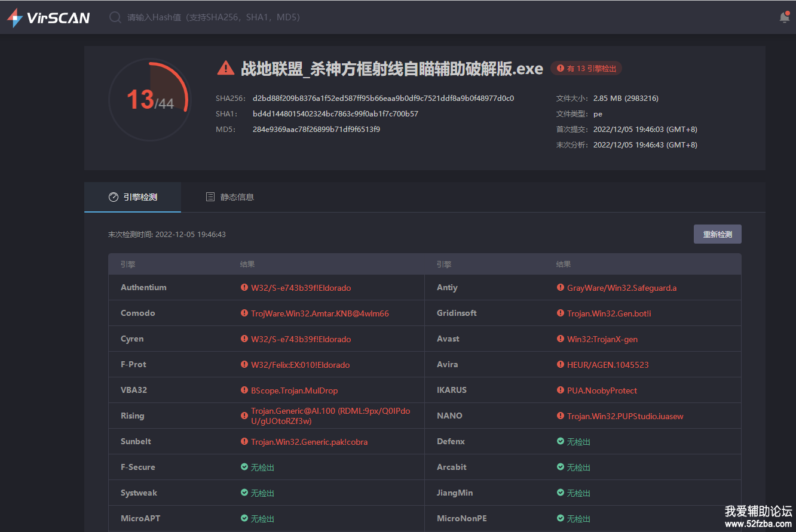The width and height of the screenshot is (796, 532).
Task: Open the notification bell
Action: [x=785, y=17]
